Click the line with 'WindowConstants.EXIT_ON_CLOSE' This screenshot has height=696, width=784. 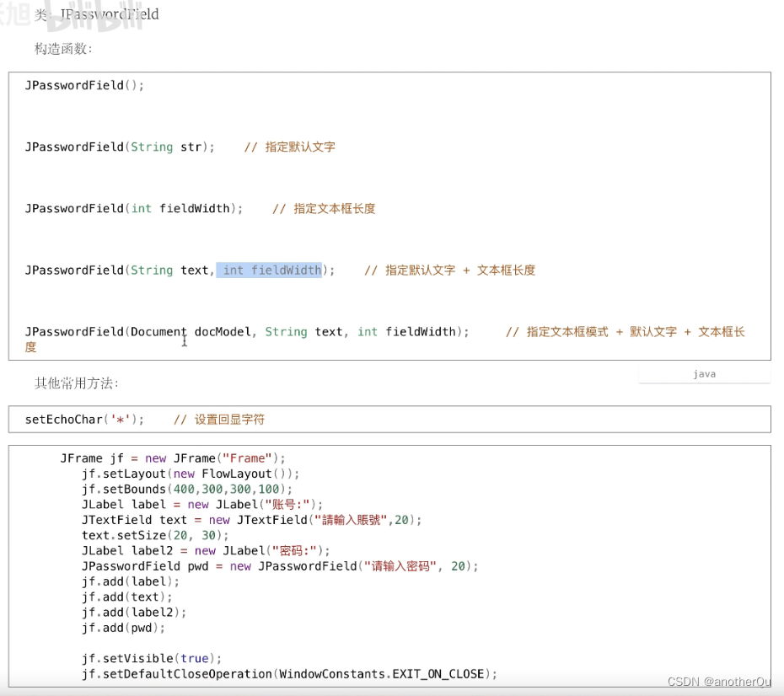pyautogui.click(x=289, y=674)
